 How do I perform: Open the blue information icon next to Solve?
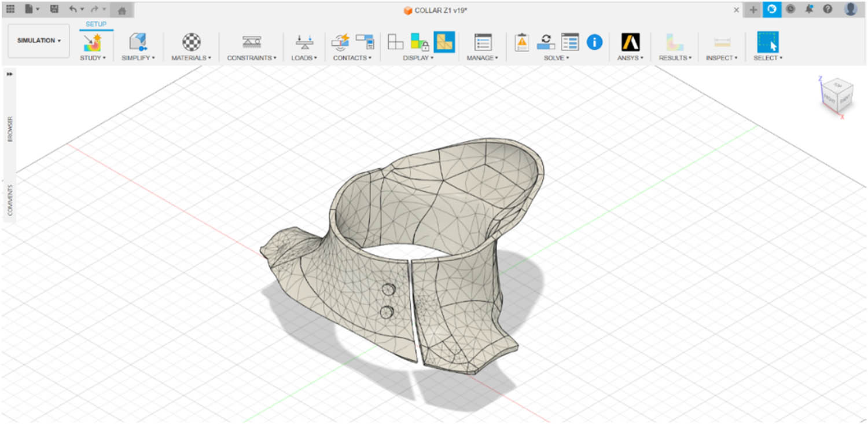(x=594, y=42)
